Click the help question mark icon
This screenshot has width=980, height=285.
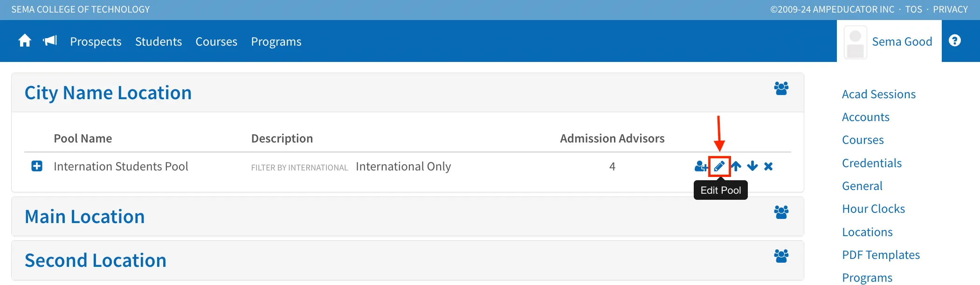coord(954,41)
